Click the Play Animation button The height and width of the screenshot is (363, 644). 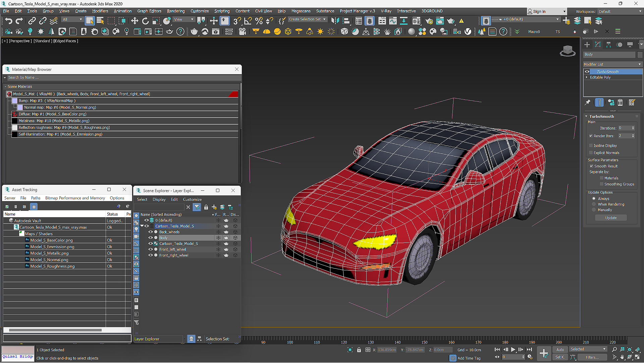coord(513,350)
